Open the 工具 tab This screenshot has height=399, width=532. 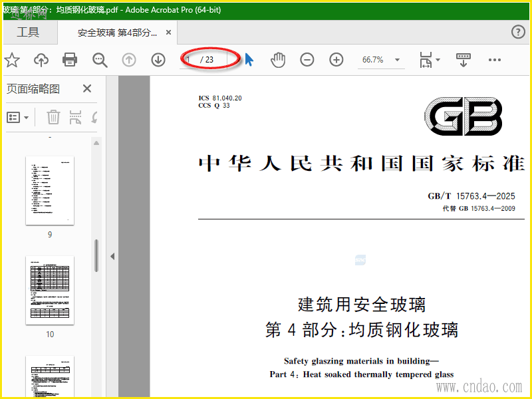pos(28,32)
